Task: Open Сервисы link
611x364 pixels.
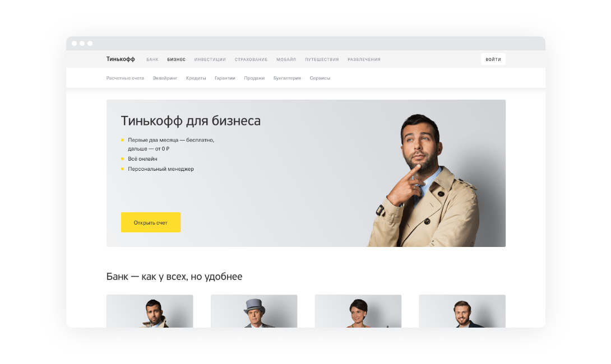Action: (320, 78)
